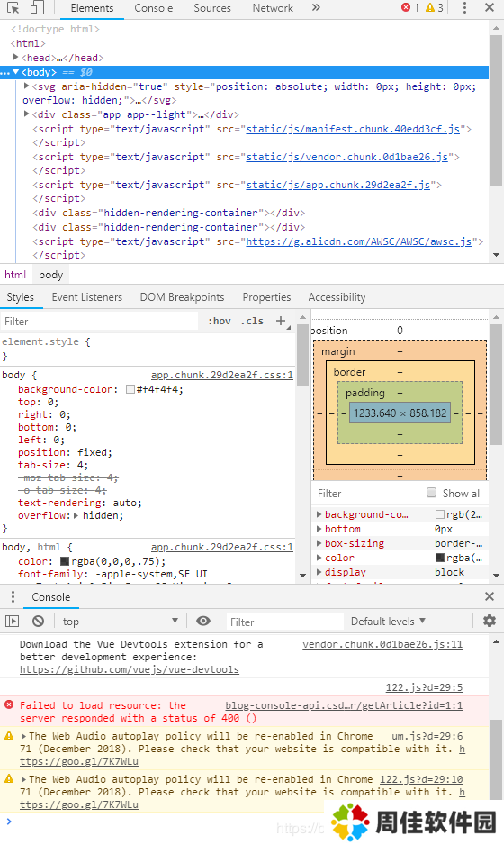Toggle the .cls element classes button
This screenshot has width=504, height=845.
(252, 322)
